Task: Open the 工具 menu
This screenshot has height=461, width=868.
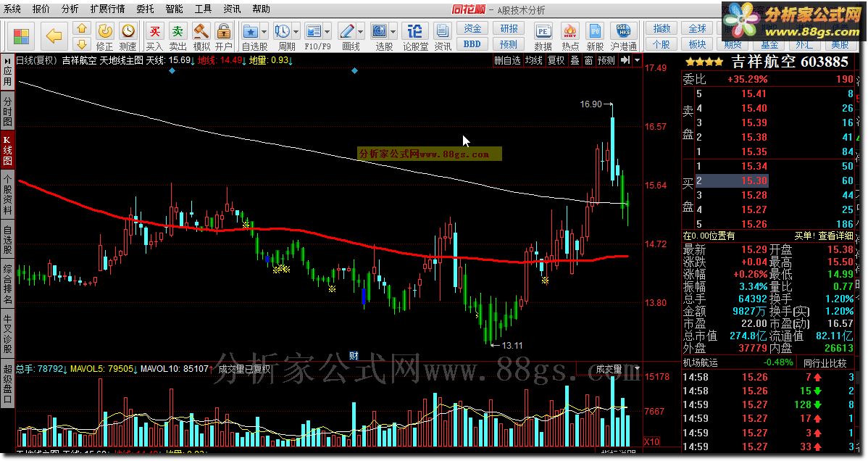Action: point(203,9)
